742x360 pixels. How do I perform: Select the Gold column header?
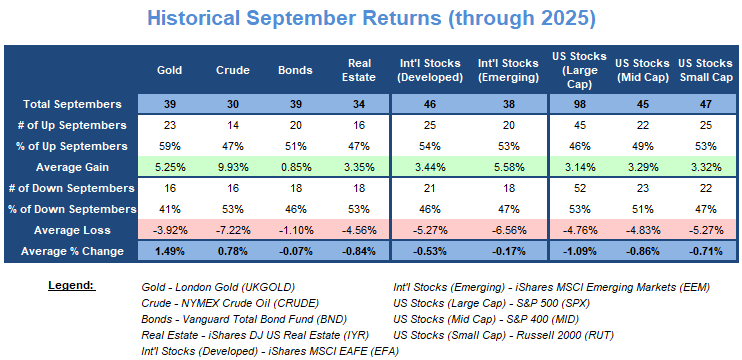click(170, 70)
